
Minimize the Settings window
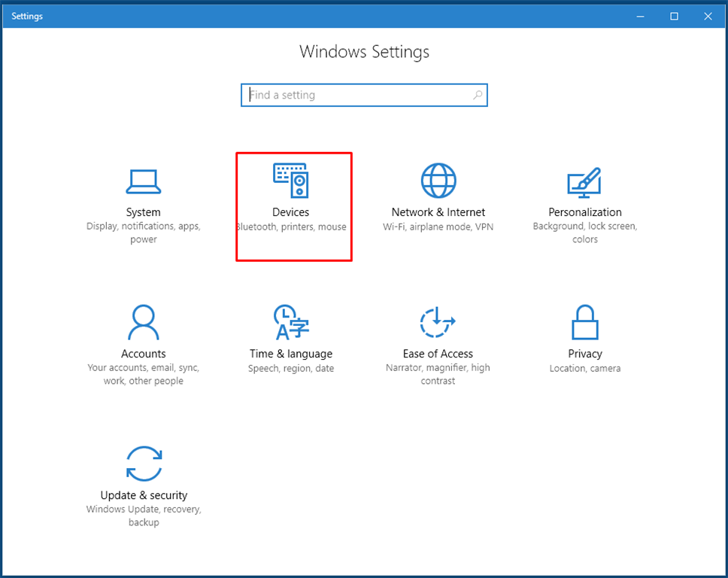(640, 17)
